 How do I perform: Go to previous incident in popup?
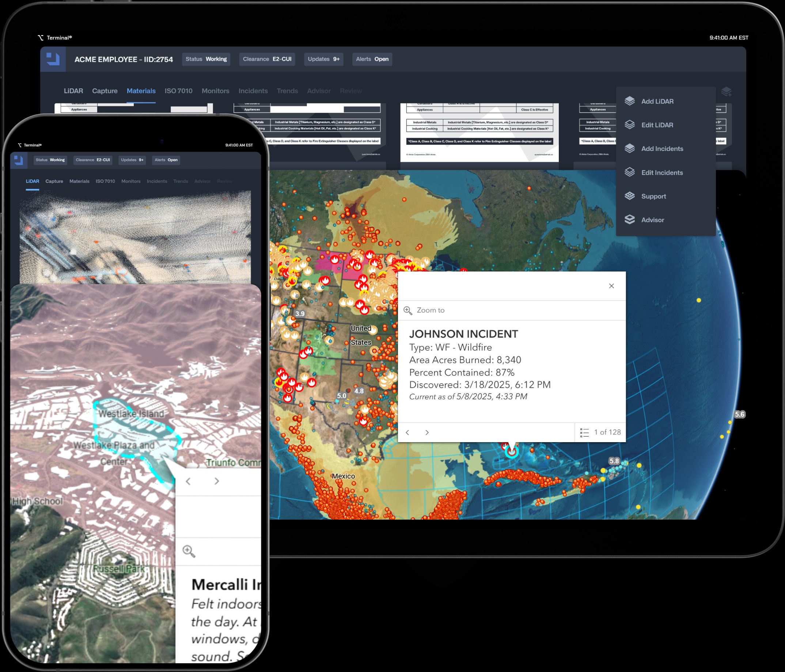(407, 433)
